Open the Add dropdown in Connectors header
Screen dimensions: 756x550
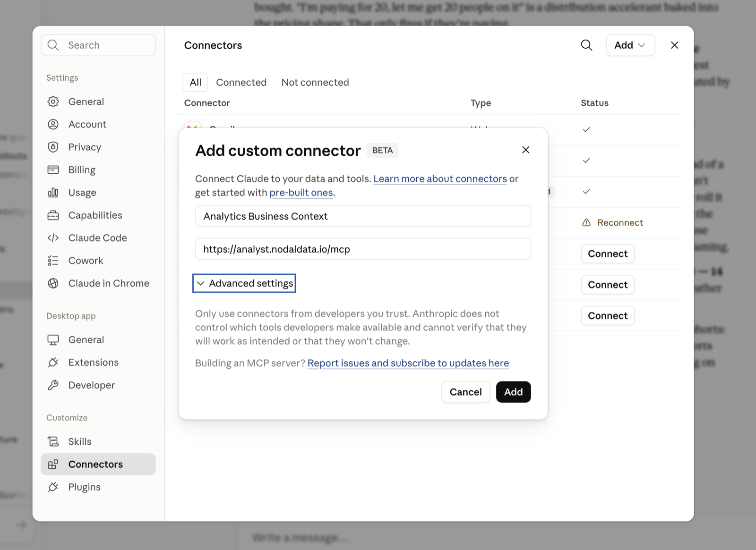pyautogui.click(x=630, y=45)
